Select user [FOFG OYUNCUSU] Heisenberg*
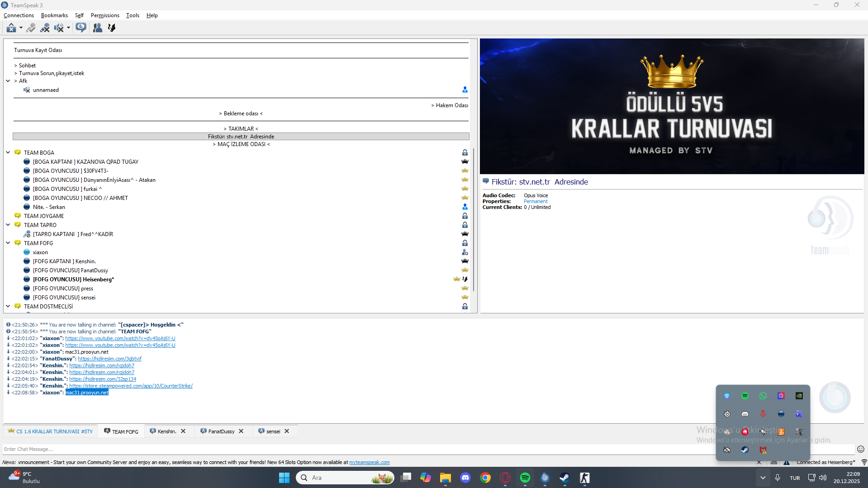This screenshot has height=488, width=868. tap(73, 280)
